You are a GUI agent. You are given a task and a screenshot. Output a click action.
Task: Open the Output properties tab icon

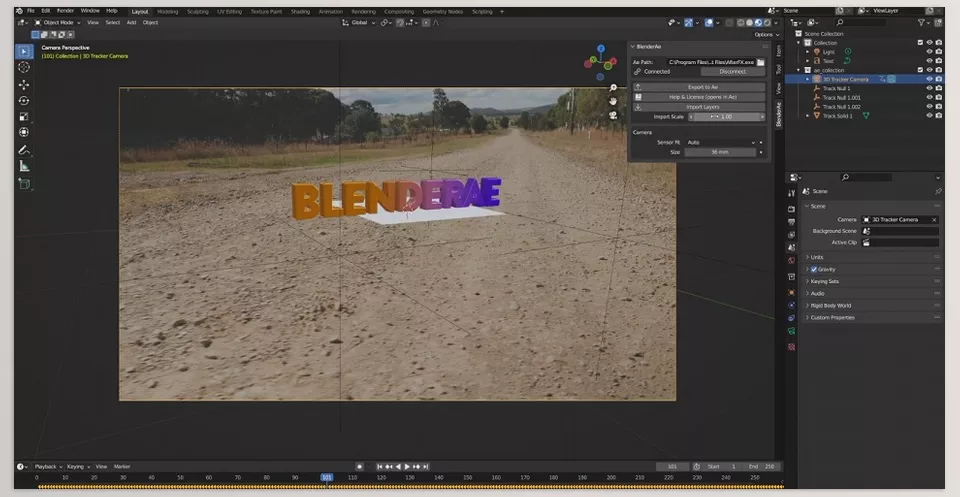point(792,222)
